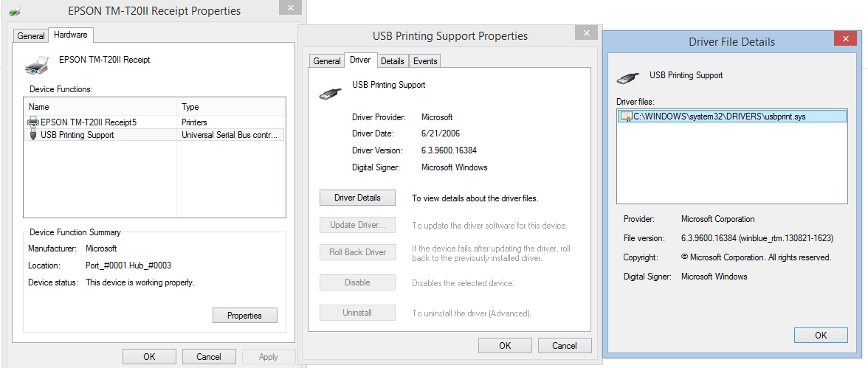Screen dimensions: 868x368
Task: Click the Uninstall driver button
Action: [x=357, y=313]
